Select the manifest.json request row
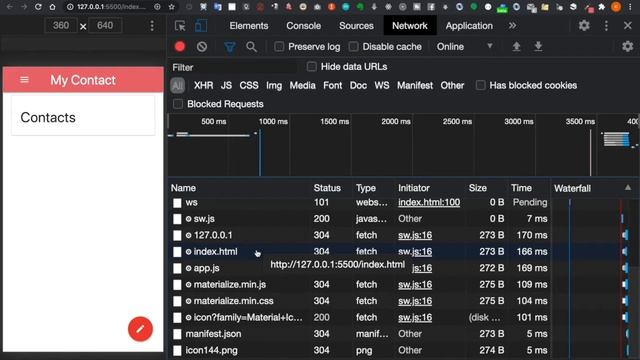This screenshot has height=360, width=640. (359, 334)
